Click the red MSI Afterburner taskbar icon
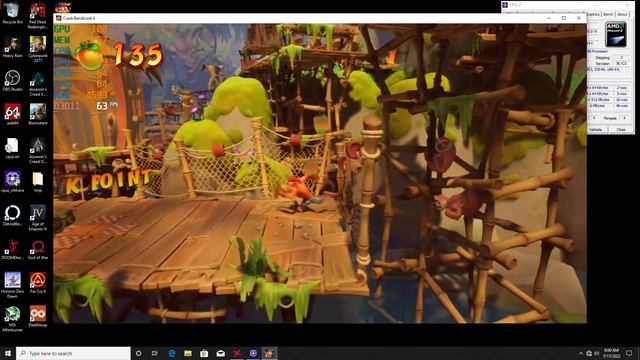 237,353
